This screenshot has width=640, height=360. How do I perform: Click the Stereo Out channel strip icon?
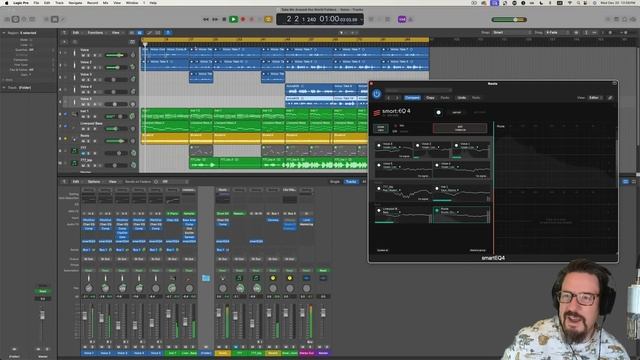pyautogui.click(x=306, y=278)
